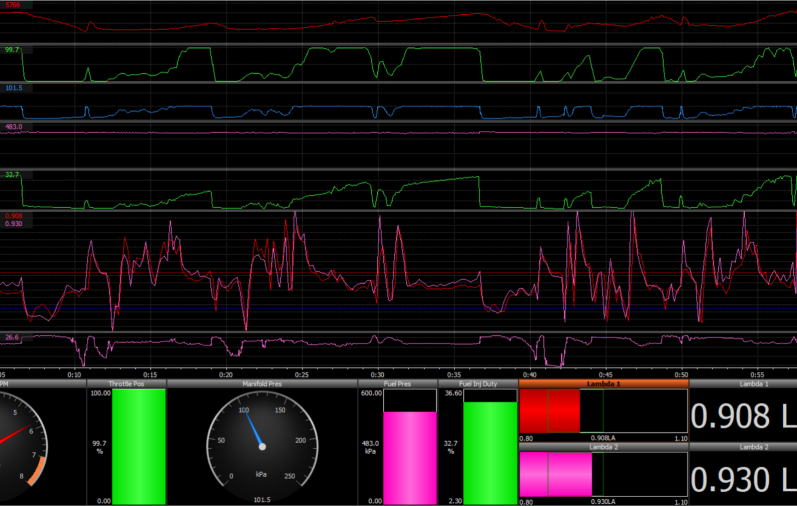Select the highlighted Lambda 1 panel header
797x506 pixels.
tap(603, 384)
